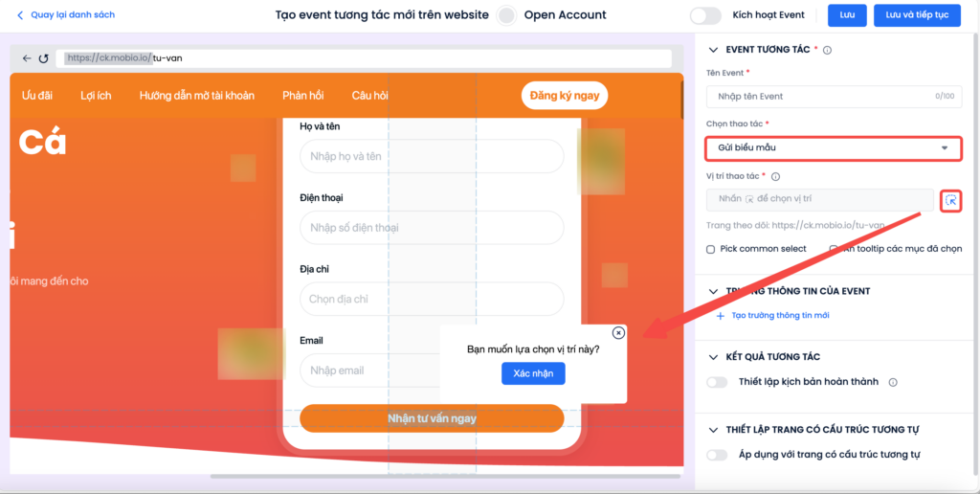Collapse the Kết quả tương tác section
Viewport: 980px width, 494px height.
tap(713, 357)
